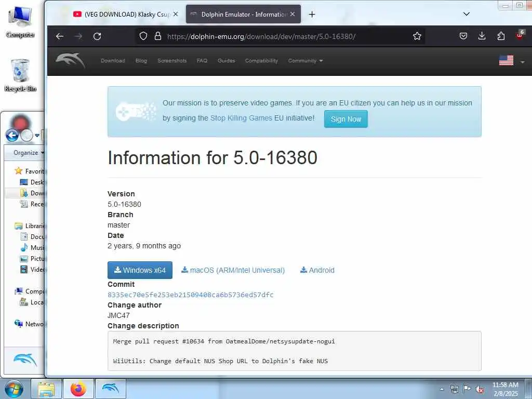Select Libraries in the Explorer sidebar
Screen dimensions: 532x399
point(30,226)
